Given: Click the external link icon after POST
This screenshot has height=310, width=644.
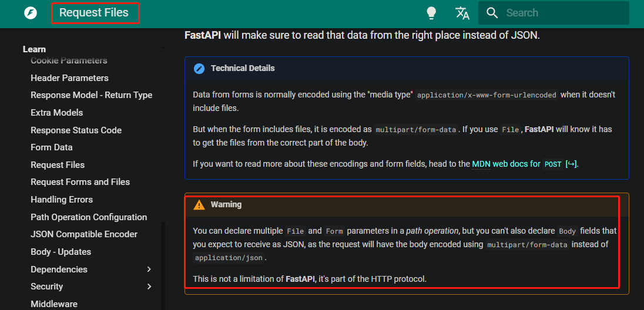Looking at the screenshot, I should pyautogui.click(x=571, y=164).
